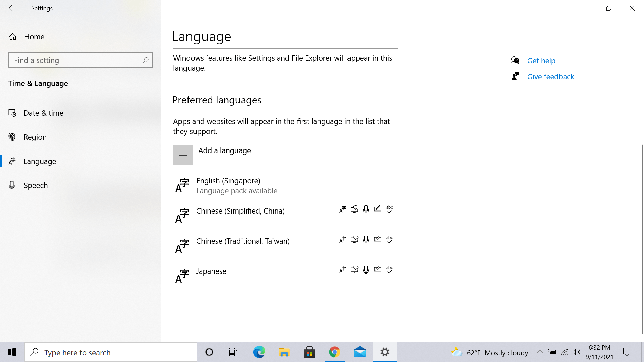Select English (Singapore) language entry
644x362 pixels.
[x=228, y=185]
